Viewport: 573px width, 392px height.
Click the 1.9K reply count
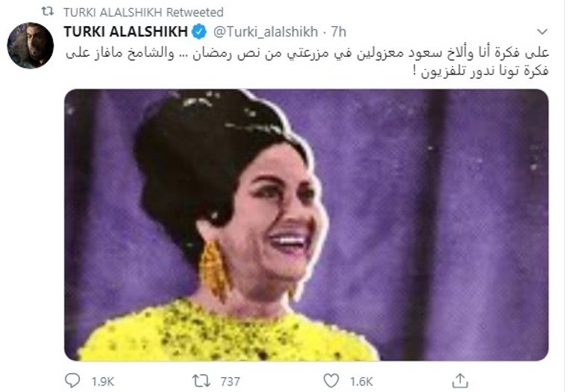(x=103, y=382)
